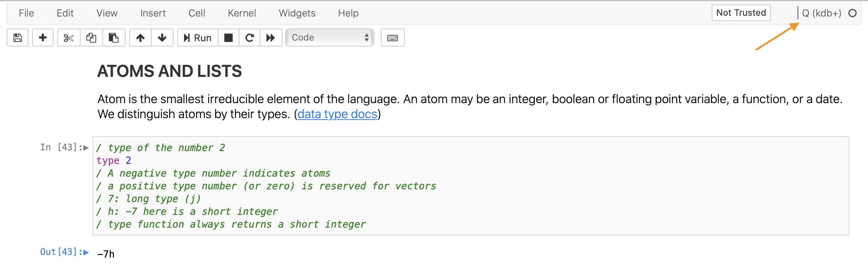Open the Widgets menu
868x267 pixels.
pos(297,13)
